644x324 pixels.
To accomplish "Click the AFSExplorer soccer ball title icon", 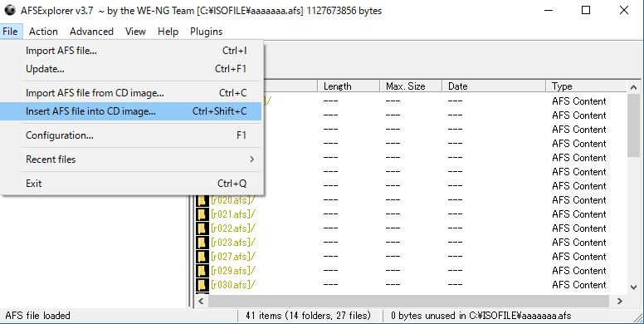I will (x=10, y=10).
